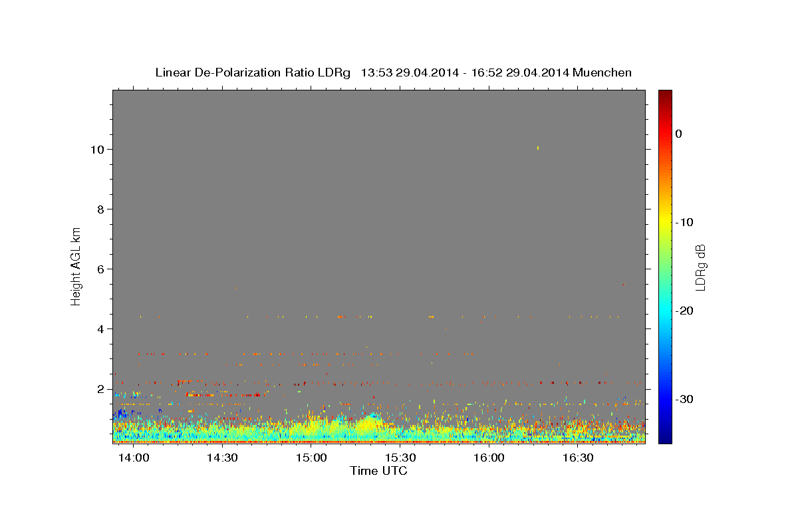This screenshot has height=532, width=798.
Task: Click the 16:30 time axis label
Action: pos(578,458)
